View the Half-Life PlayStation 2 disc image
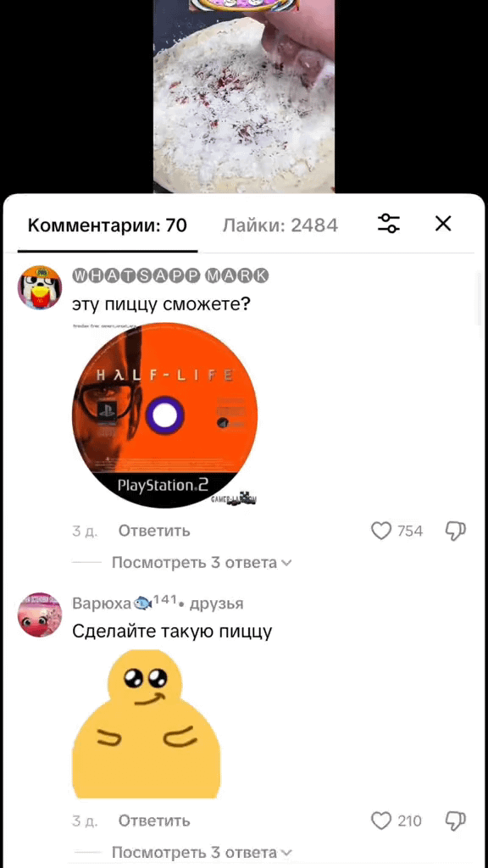488x868 pixels. pyautogui.click(x=165, y=415)
